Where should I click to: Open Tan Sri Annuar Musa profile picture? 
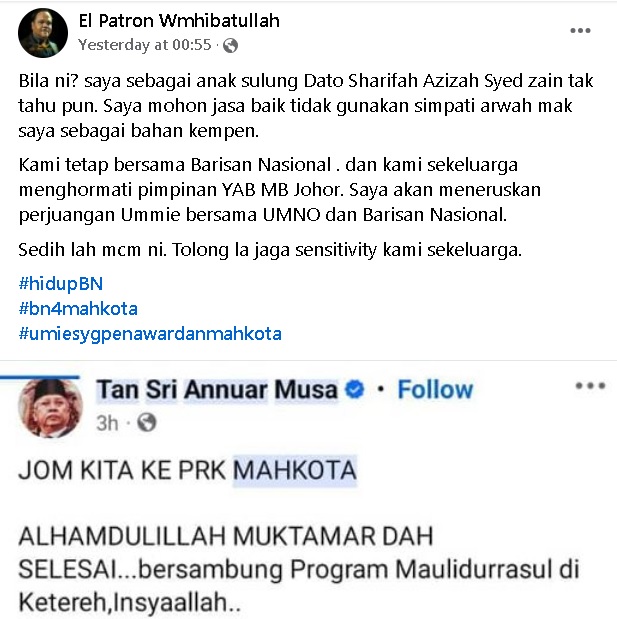pos(51,408)
